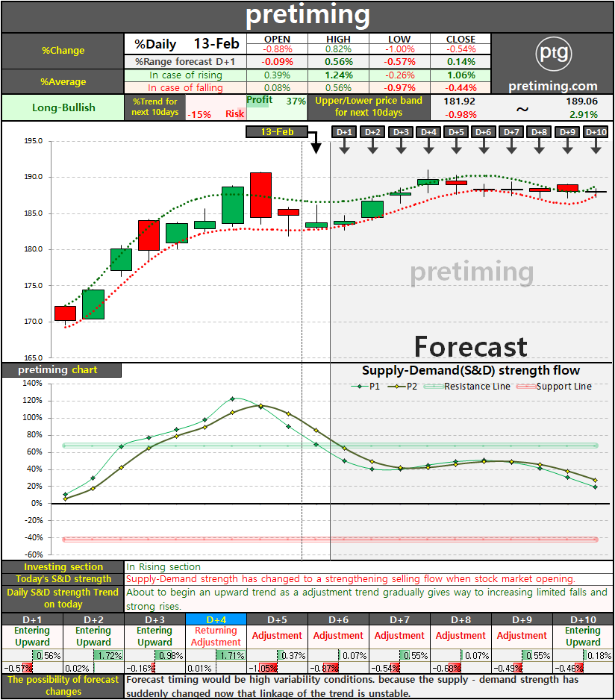Click D+4 Returning Adjustment cell
Image resolution: width=615 pixels, height=700 pixels.
pos(216,637)
